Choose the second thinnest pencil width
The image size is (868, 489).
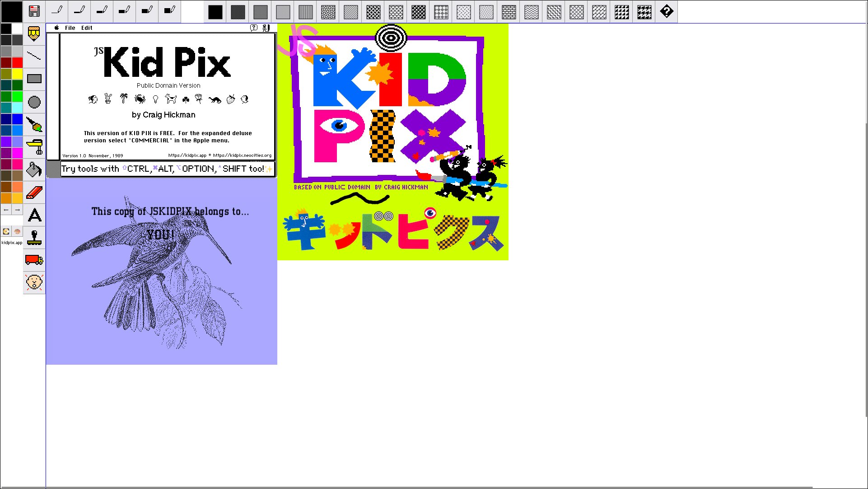pyautogui.click(x=79, y=11)
